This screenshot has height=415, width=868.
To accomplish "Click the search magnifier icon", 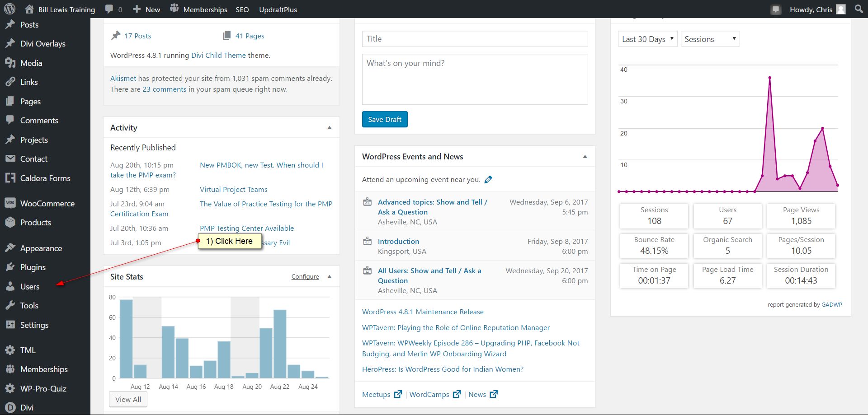I will pos(859,9).
